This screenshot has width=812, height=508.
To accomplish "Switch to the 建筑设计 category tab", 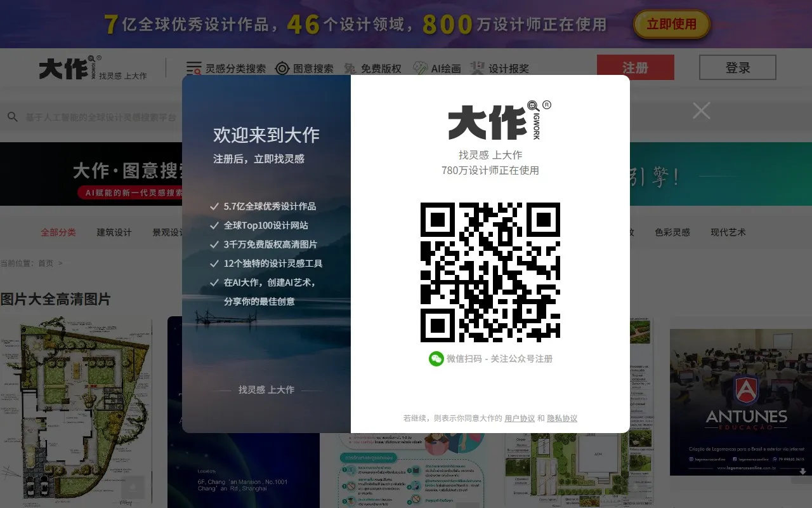I will click(114, 232).
